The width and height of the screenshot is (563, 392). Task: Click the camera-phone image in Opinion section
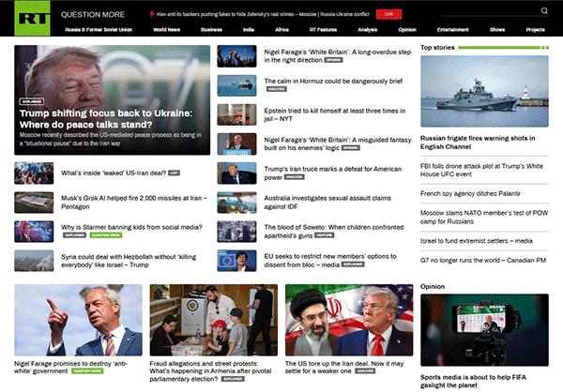coord(484,330)
